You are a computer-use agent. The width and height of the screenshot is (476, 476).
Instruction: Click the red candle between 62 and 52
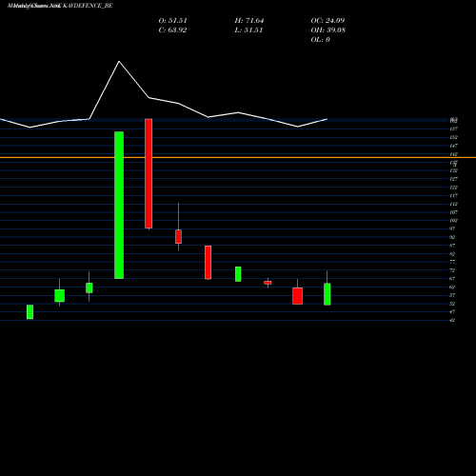tap(297, 296)
